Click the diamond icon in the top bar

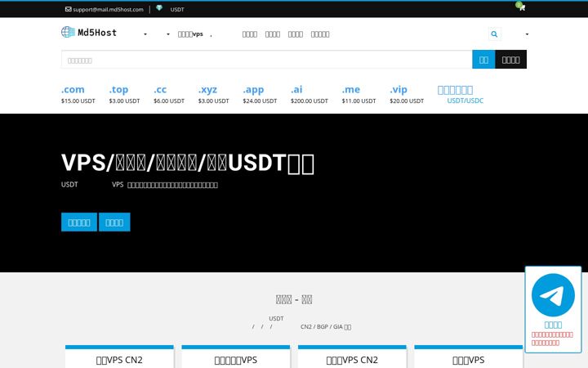pyautogui.click(x=159, y=8)
